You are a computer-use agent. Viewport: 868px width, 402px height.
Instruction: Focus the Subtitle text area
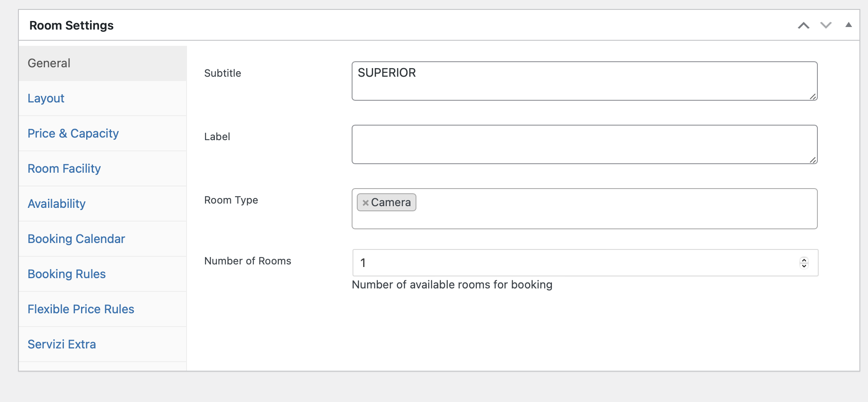[x=585, y=81]
